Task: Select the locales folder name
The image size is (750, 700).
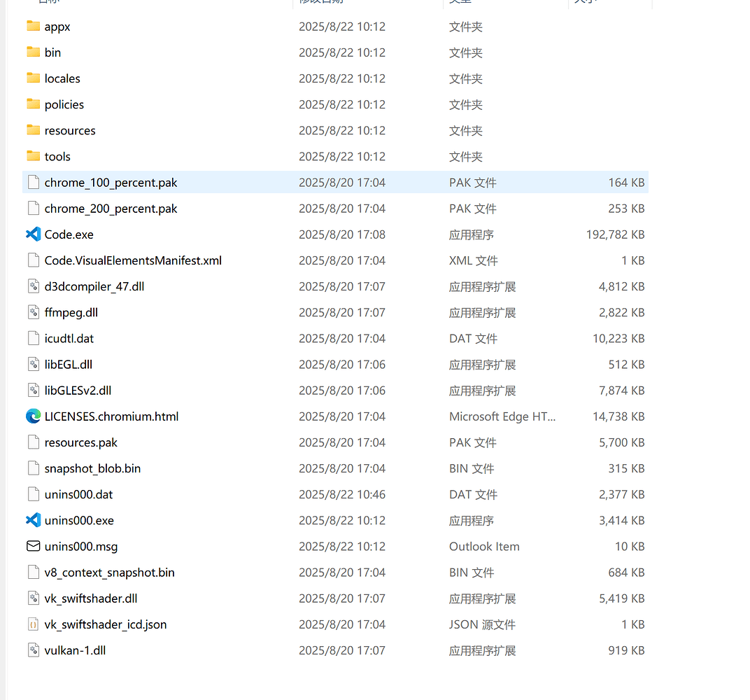Action: 62,78
